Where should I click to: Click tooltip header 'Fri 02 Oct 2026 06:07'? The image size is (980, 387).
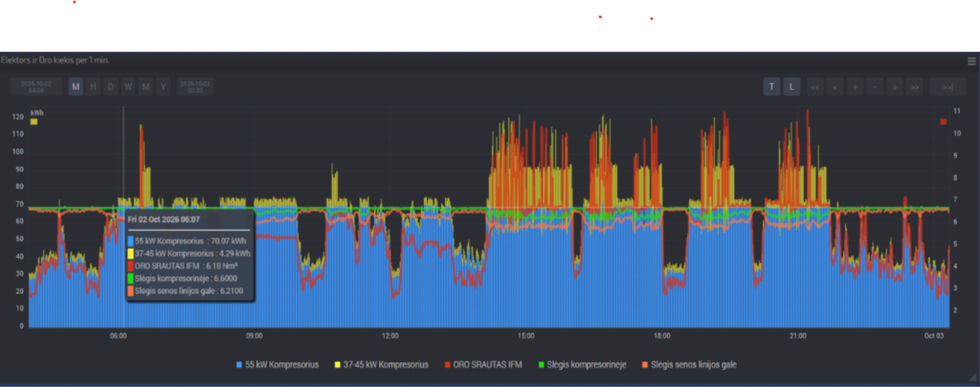(164, 220)
